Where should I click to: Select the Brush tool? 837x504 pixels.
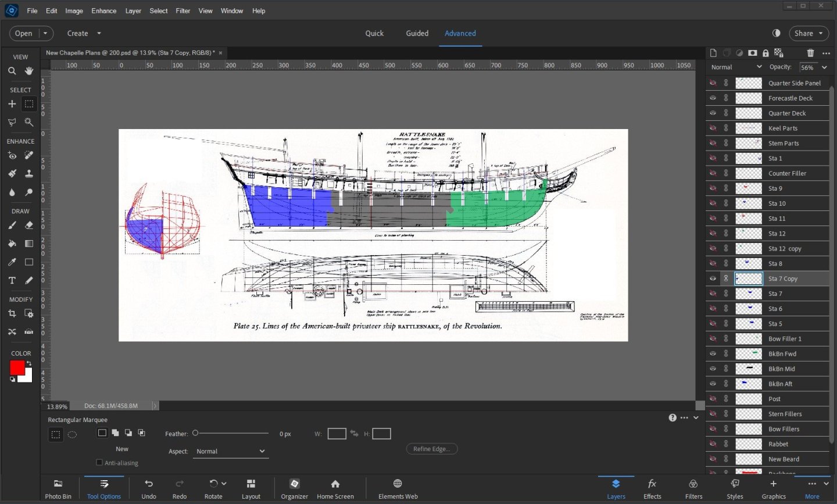point(12,225)
